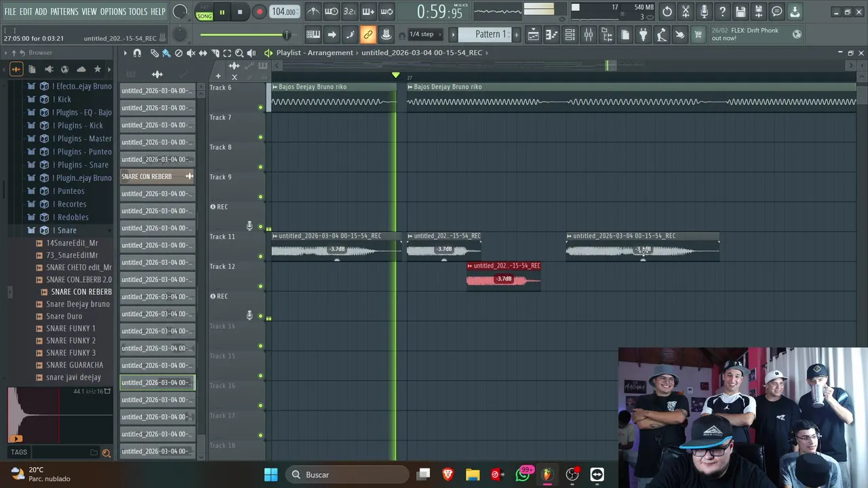This screenshot has height=488, width=868.
Task: Expand the ! Plugins - Master folder
Action: [82, 139]
